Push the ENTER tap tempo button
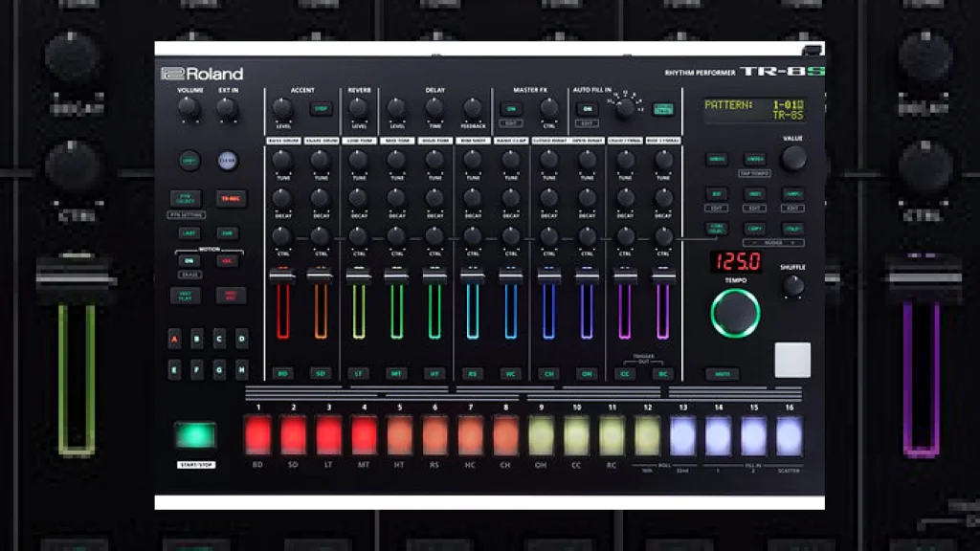Screen dimensions: 980x551 (x=755, y=160)
